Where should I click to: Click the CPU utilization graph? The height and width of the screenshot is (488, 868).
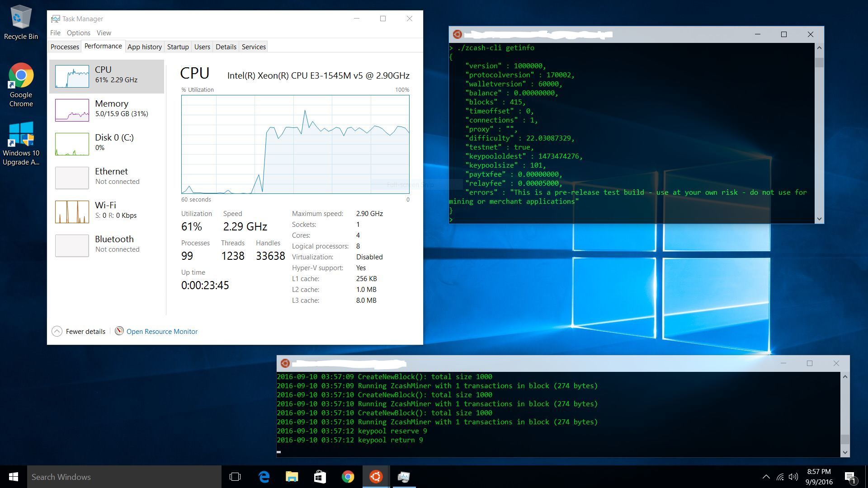(x=295, y=144)
